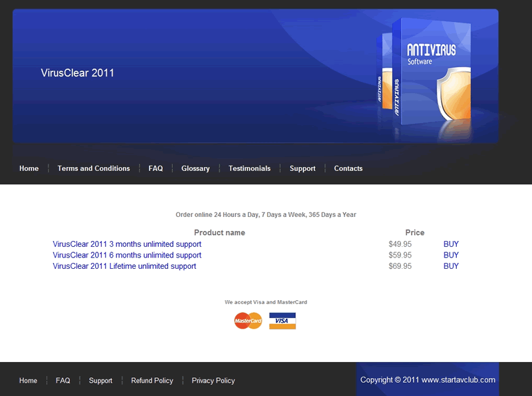
Task: Click the footer Home link
Action: (x=29, y=381)
